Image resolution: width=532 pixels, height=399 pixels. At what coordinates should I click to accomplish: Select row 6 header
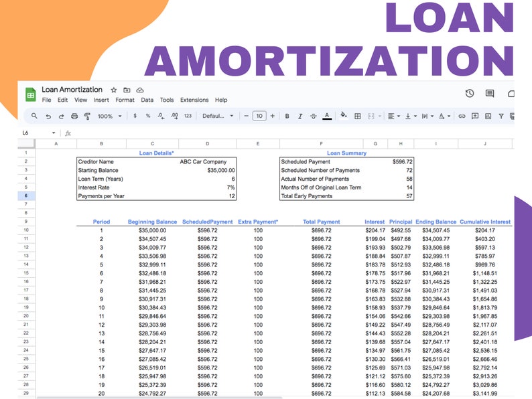(x=26, y=195)
